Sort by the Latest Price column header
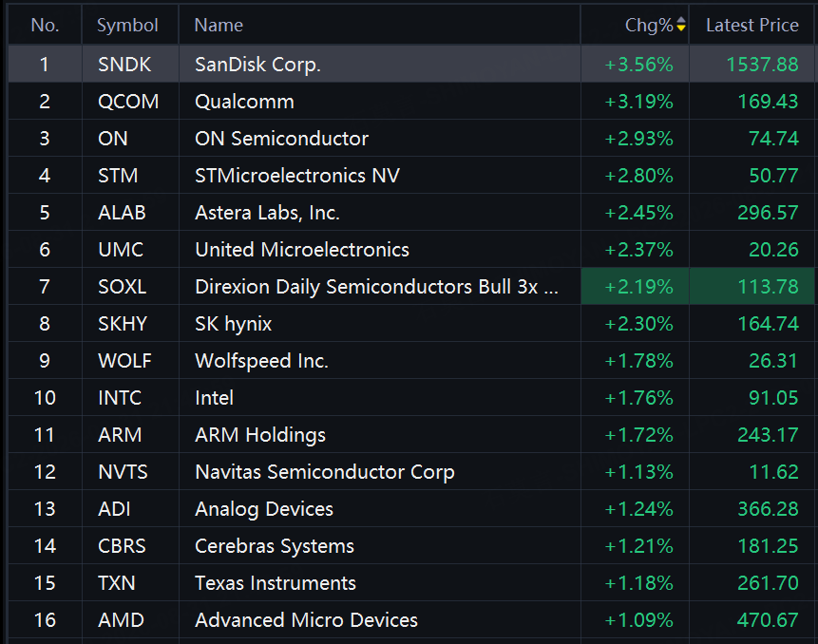The width and height of the screenshot is (818, 644). pyautogui.click(x=751, y=25)
